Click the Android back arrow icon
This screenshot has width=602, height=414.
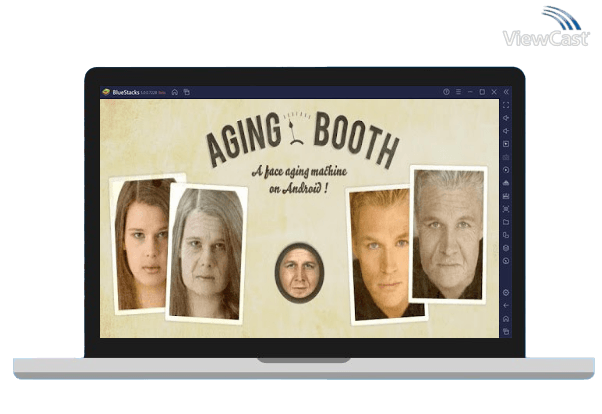click(x=506, y=306)
